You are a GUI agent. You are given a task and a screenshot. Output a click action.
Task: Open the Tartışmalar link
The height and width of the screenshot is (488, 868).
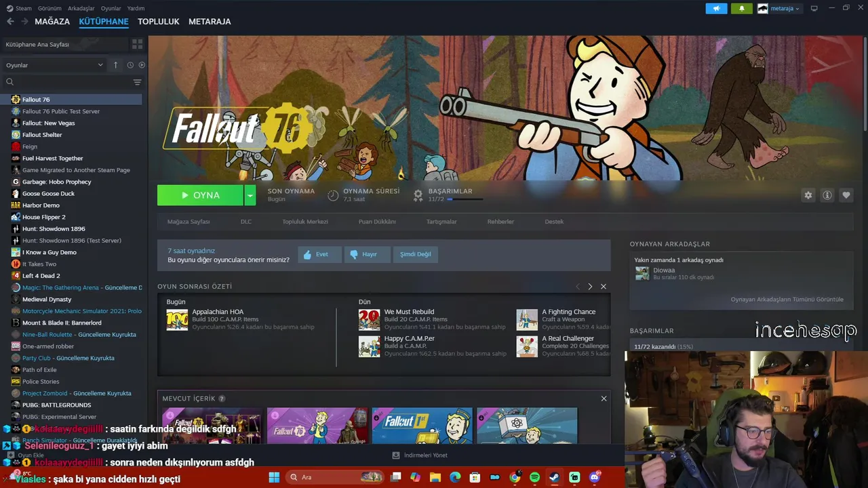click(x=441, y=222)
